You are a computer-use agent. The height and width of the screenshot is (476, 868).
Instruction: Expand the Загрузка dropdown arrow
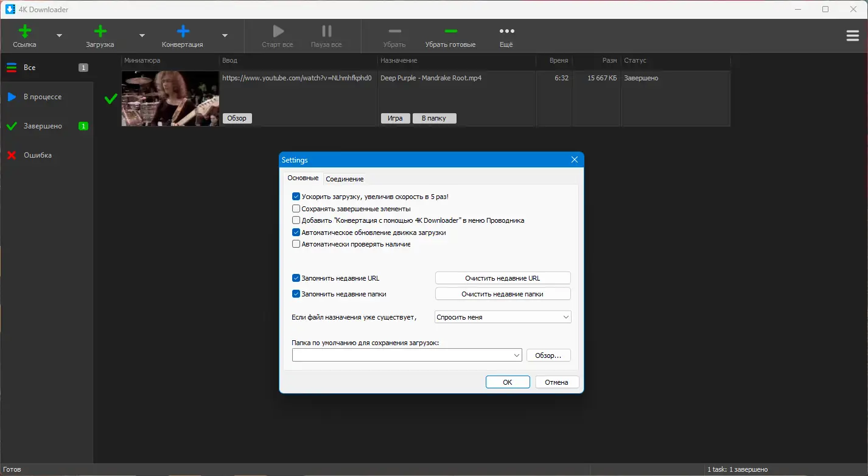pyautogui.click(x=142, y=36)
